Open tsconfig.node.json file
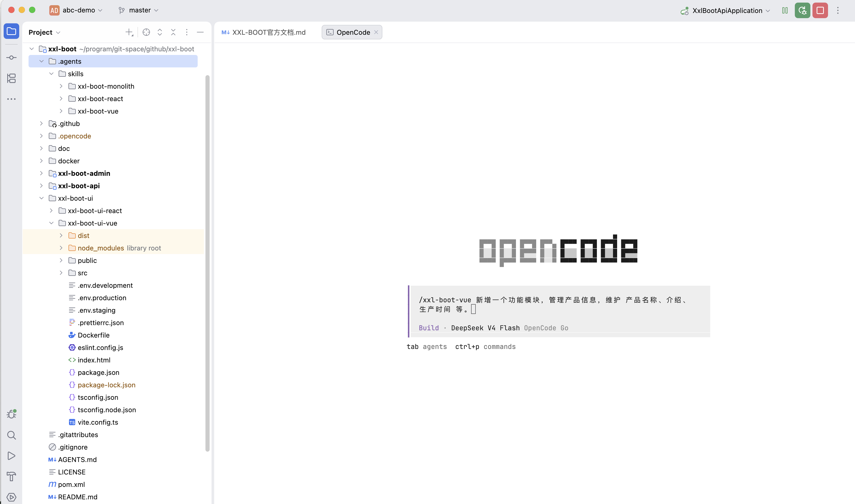The image size is (855, 504). pos(102,410)
